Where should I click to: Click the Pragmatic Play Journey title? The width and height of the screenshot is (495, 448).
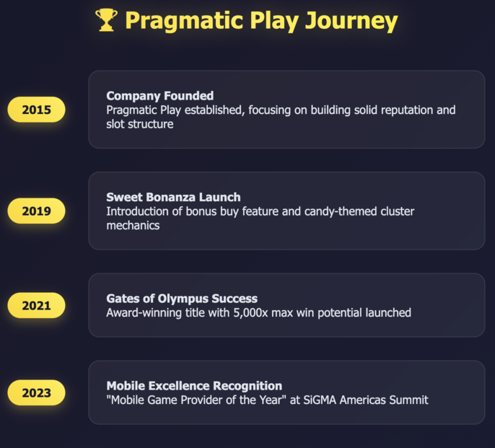pos(247,21)
